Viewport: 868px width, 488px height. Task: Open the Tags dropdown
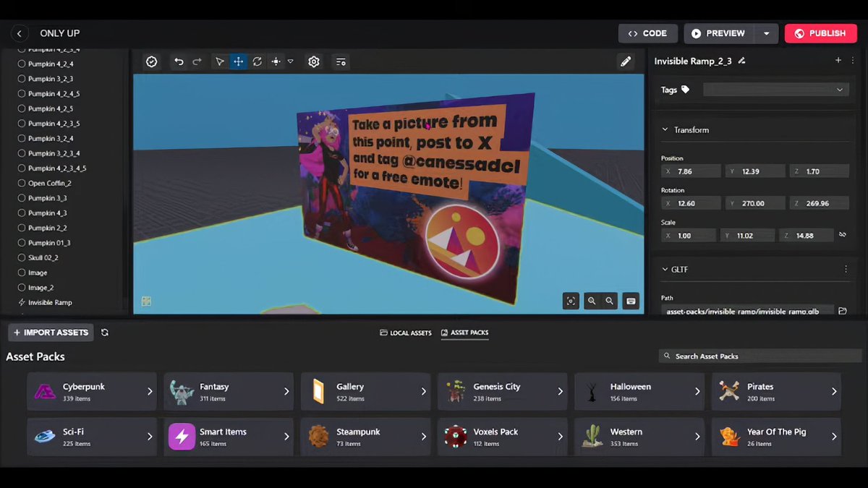click(x=776, y=90)
